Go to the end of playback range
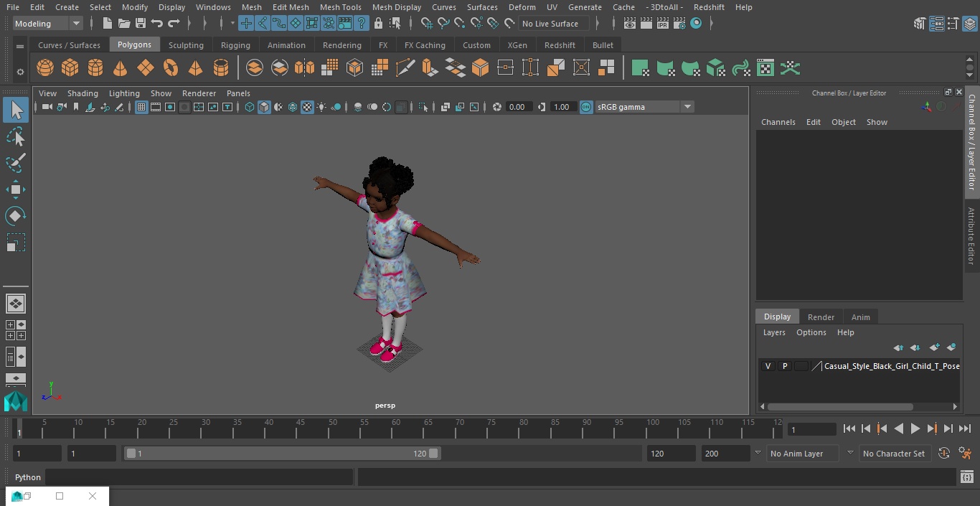This screenshot has height=506, width=980. (965, 428)
